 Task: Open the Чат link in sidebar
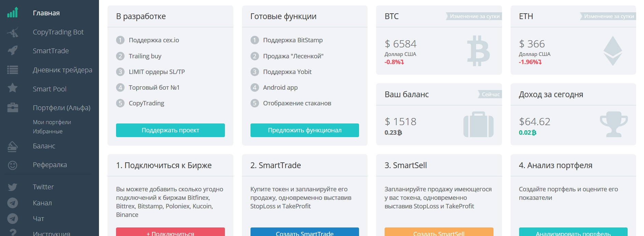(x=38, y=219)
